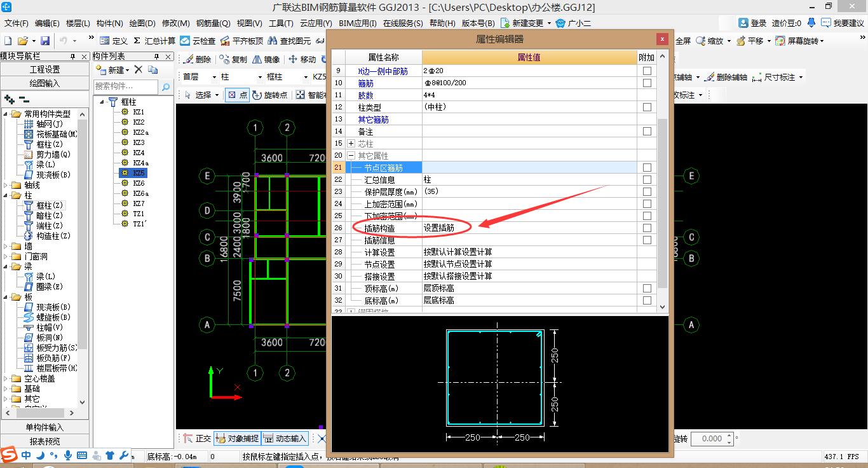Activate 点 point drawing mode

pyautogui.click(x=238, y=95)
